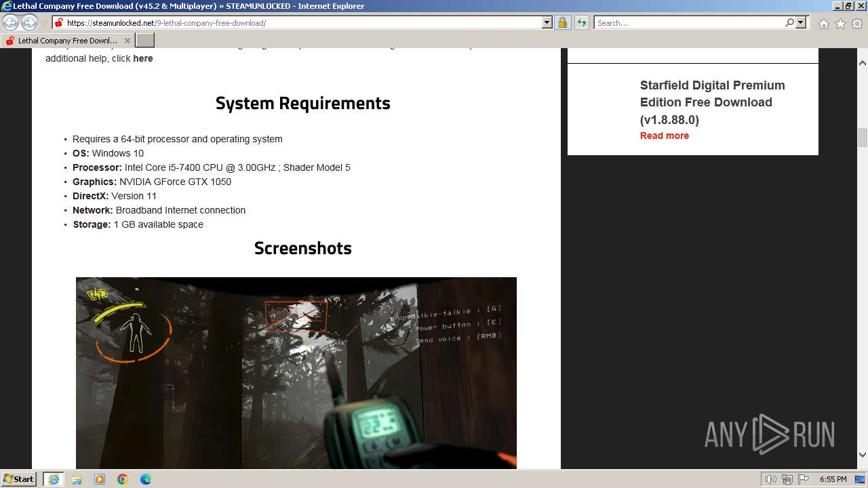Click the Internet Explorer taskbar icon
Image resolution: width=868 pixels, height=488 pixels.
54,479
